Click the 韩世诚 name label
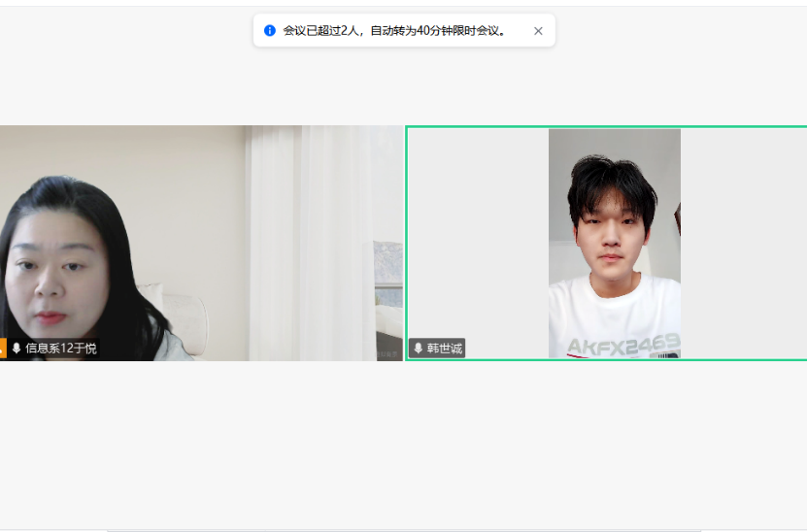 point(445,348)
